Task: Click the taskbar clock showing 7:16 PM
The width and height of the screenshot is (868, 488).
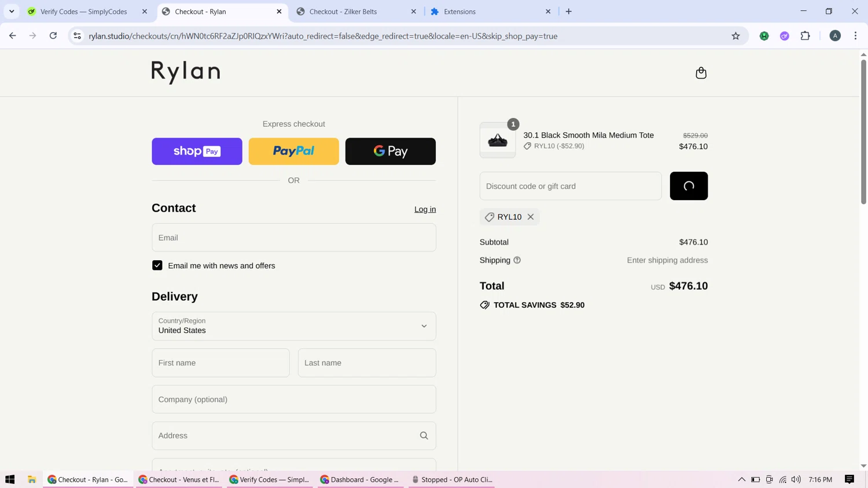Action: [x=820, y=479]
